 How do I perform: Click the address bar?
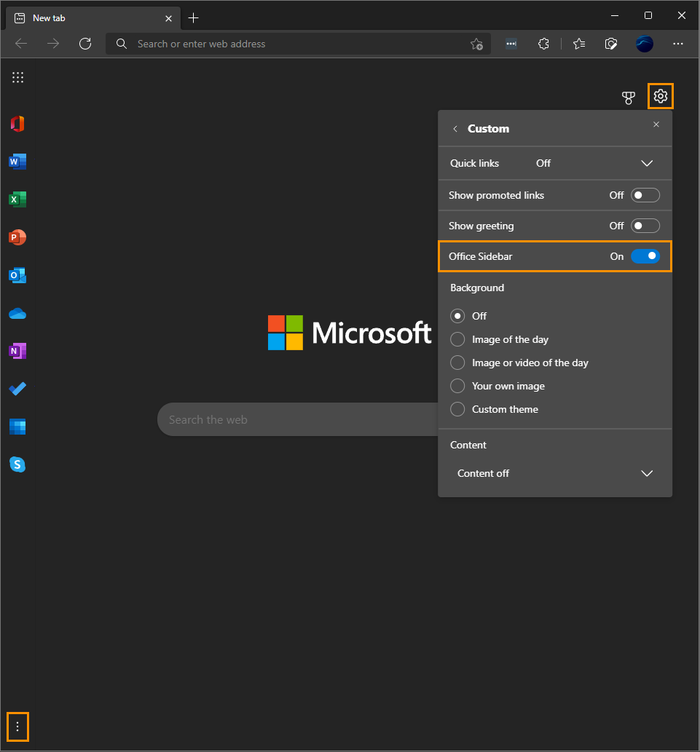pos(297,44)
